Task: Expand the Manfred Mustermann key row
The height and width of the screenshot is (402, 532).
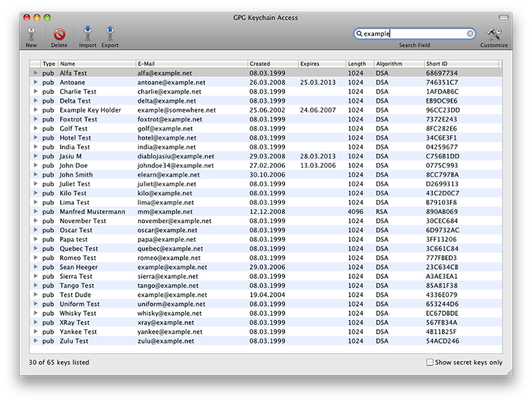Action: [35, 212]
